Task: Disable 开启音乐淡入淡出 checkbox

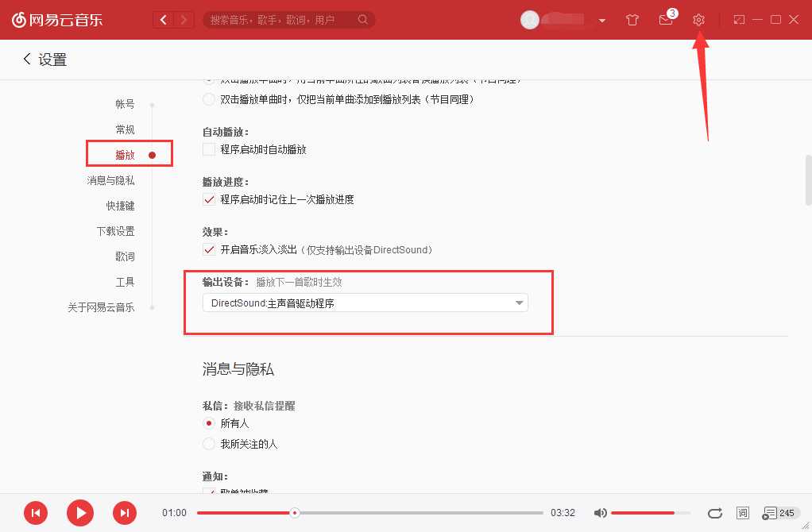Action: point(208,249)
